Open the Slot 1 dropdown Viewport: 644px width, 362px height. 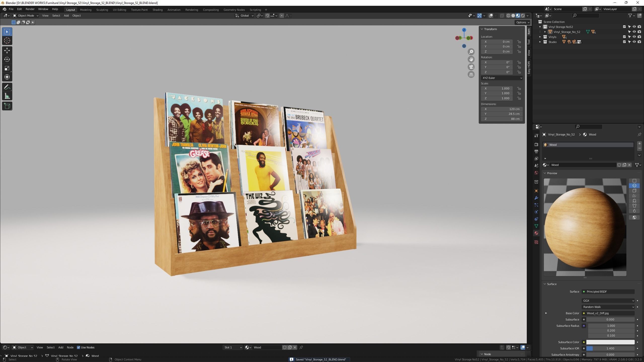click(232, 347)
